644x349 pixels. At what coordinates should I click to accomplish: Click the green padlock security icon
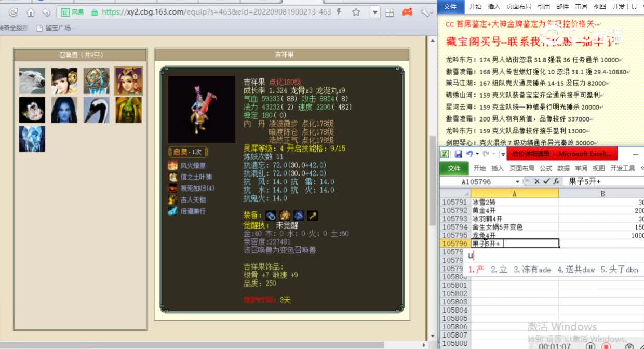[x=94, y=12]
